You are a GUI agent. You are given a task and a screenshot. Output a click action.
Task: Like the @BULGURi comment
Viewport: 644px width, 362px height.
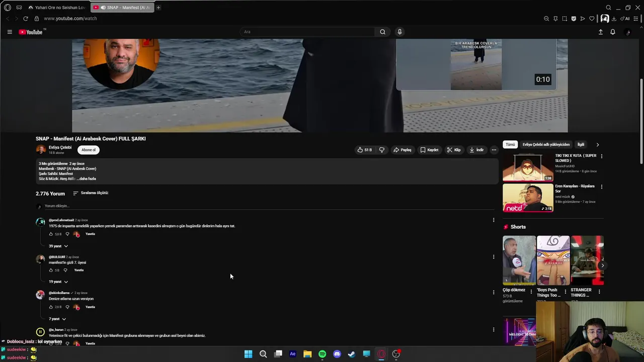[51, 270]
